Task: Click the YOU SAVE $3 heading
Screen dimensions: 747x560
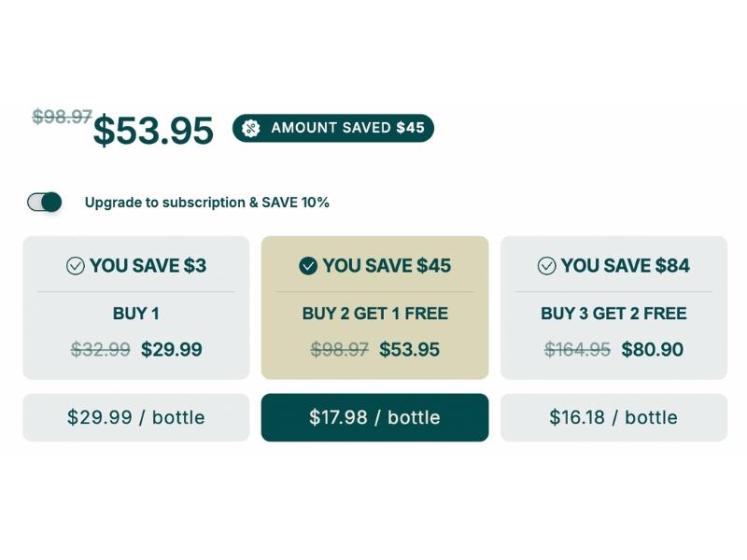Action: [x=148, y=266]
